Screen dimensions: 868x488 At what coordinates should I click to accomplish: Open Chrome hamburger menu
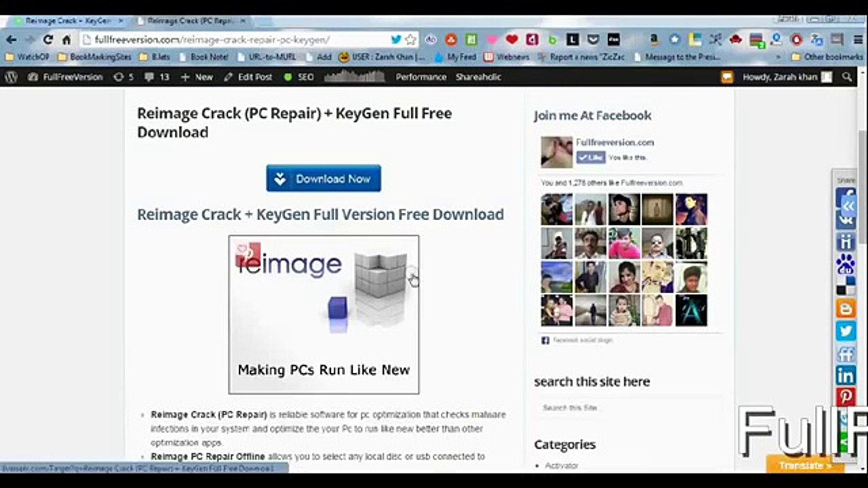tap(858, 40)
